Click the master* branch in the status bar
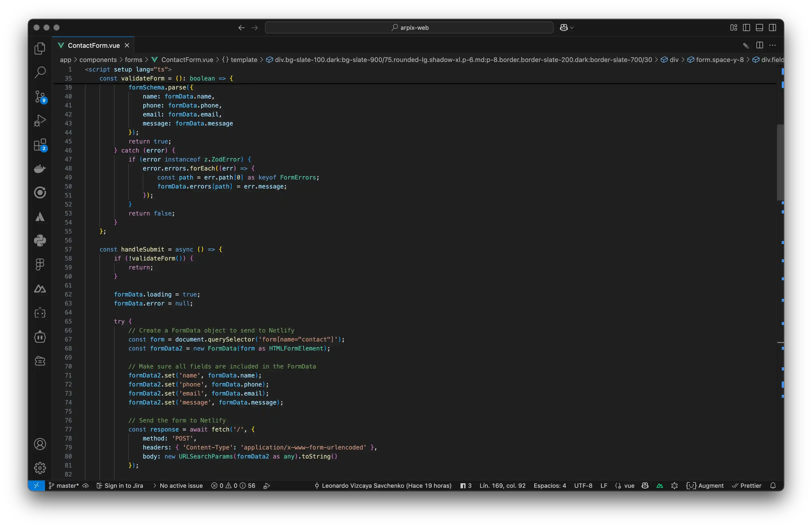Viewport: 812px width, 528px height. click(64, 486)
